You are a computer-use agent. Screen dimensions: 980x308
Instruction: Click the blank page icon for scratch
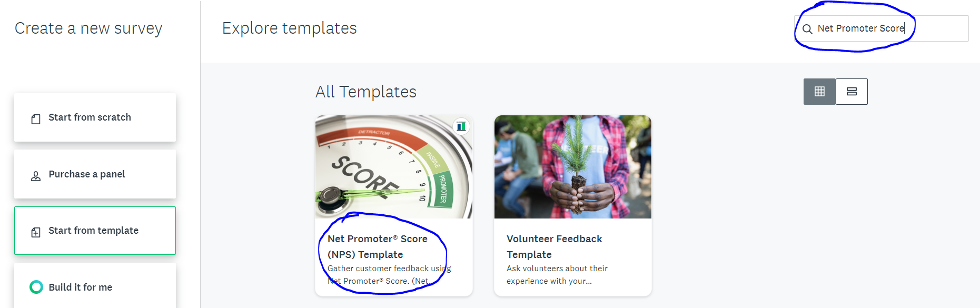coord(36,119)
